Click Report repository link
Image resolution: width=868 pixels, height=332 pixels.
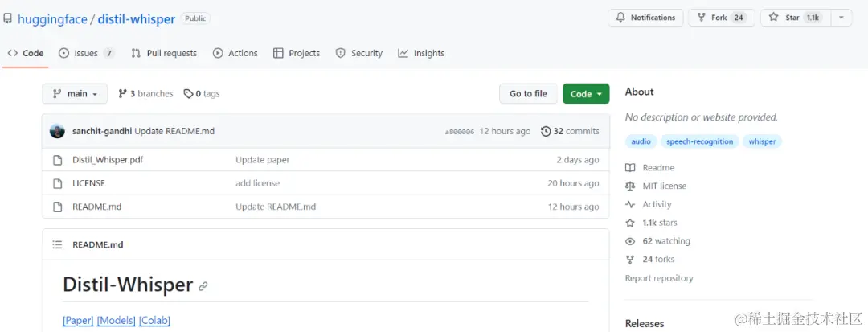point(659,278)
